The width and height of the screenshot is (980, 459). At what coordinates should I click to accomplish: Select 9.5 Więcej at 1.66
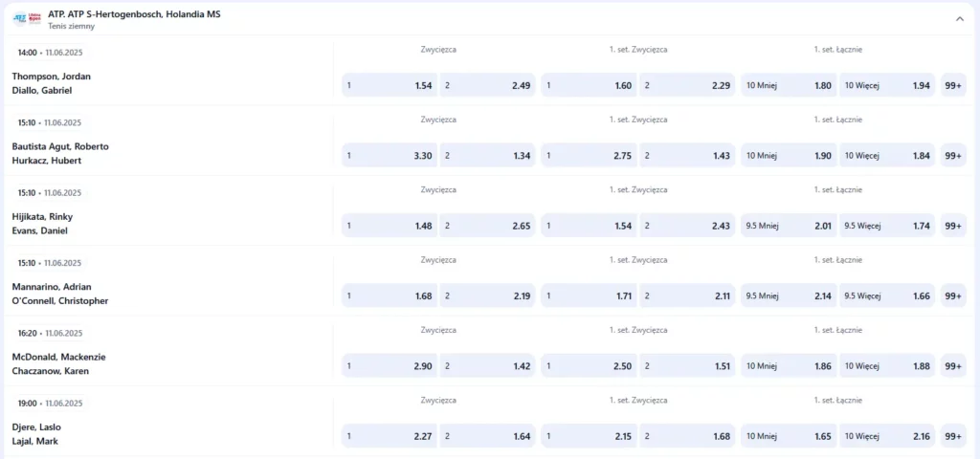tap(887, 296)
